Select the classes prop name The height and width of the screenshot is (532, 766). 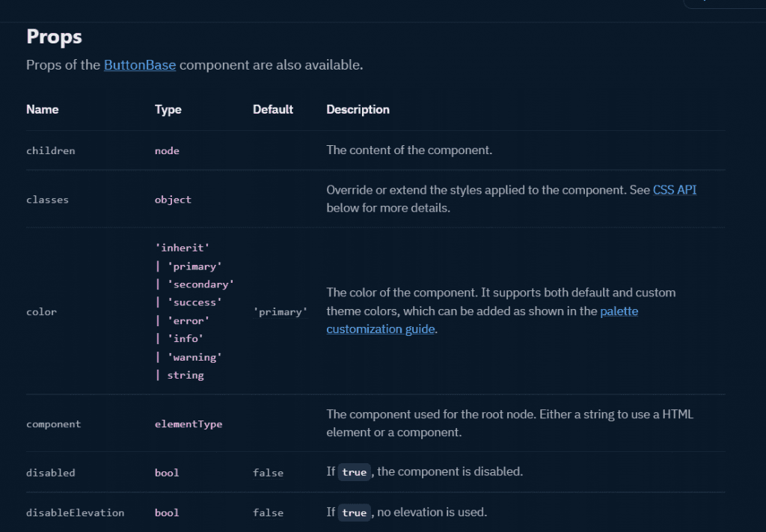[47, 200]
